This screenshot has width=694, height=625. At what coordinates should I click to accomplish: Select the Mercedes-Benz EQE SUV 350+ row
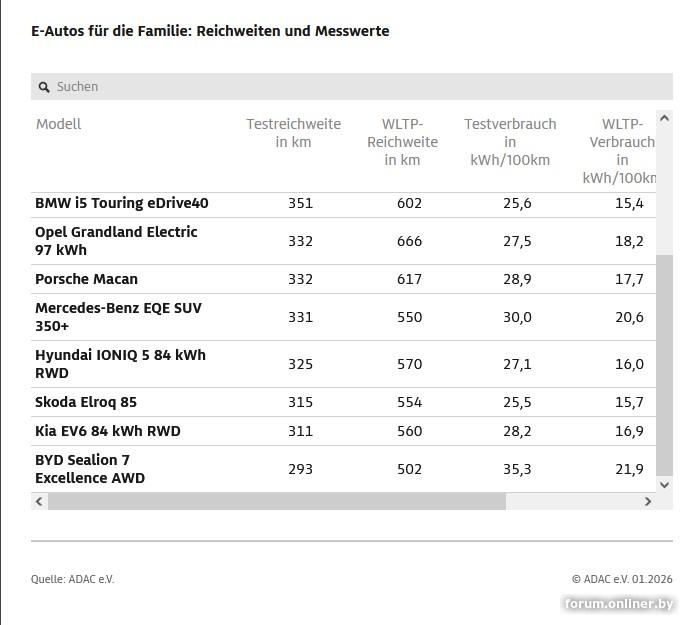(x=118, y=317)
